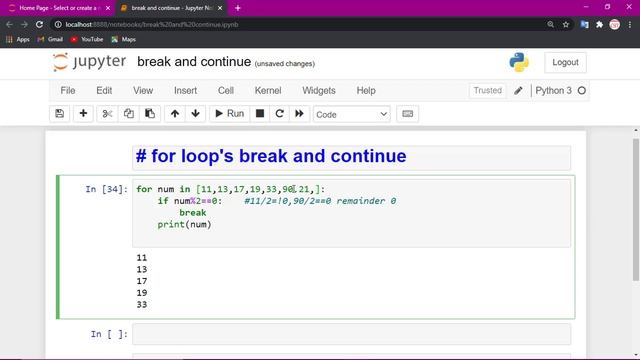
Task: Open the Cell menu
Action: pyautogui.click(x=226, y=91)
